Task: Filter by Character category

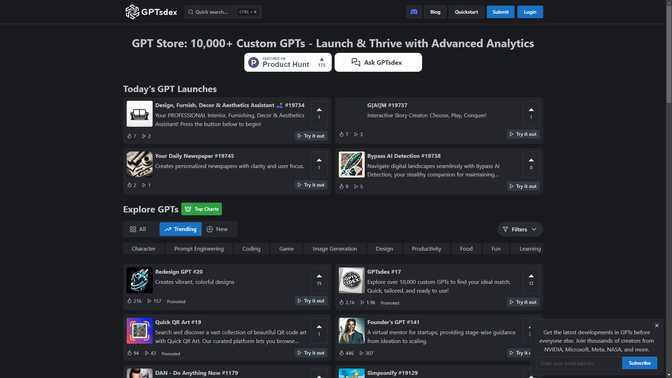Action: (x=144, y=249)
